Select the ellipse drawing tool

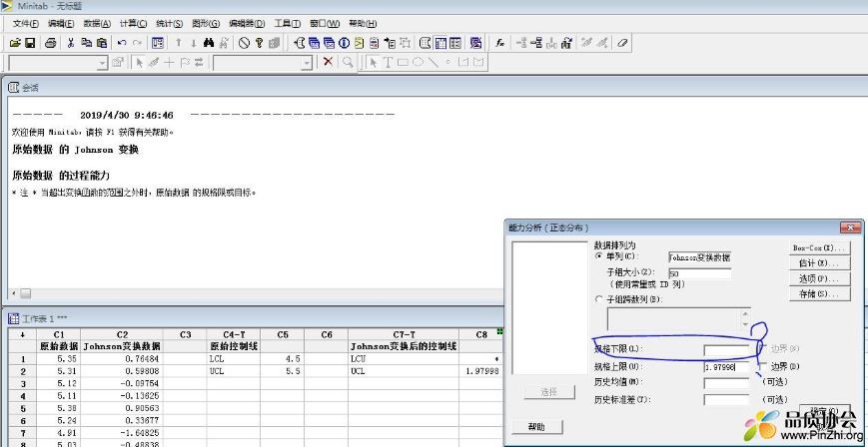click(418, 63)
